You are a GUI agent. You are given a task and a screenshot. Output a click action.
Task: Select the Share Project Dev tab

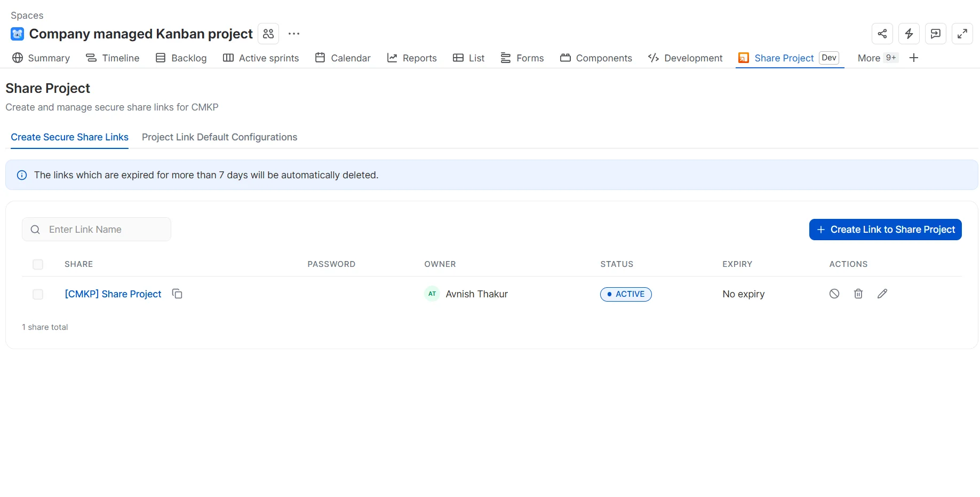click(789, 58)
